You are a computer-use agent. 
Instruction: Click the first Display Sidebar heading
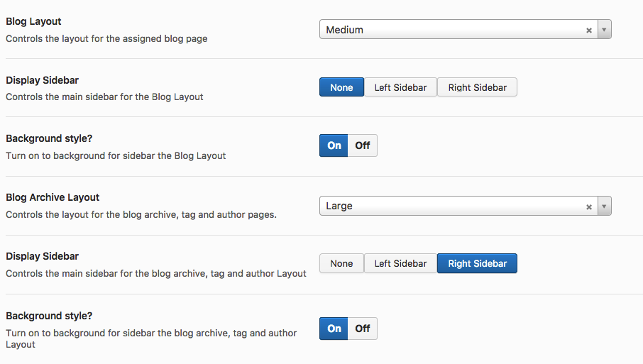pos(42,80)
